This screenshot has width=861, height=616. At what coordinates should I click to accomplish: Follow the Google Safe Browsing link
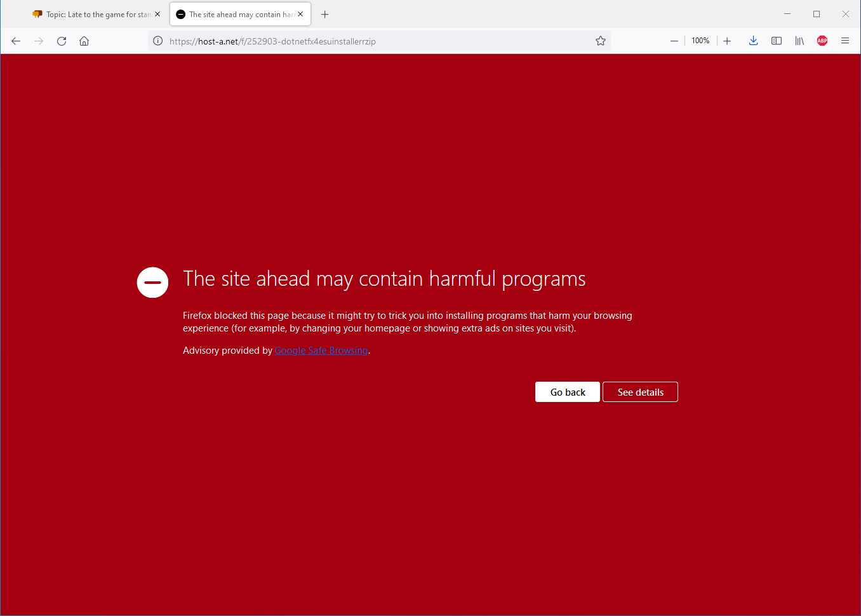pos(321,351)
